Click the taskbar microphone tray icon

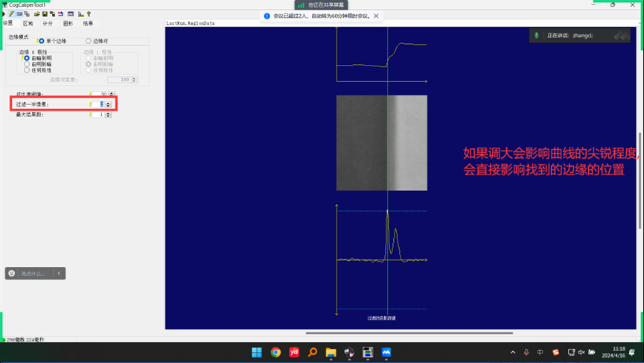click(526, 353)
